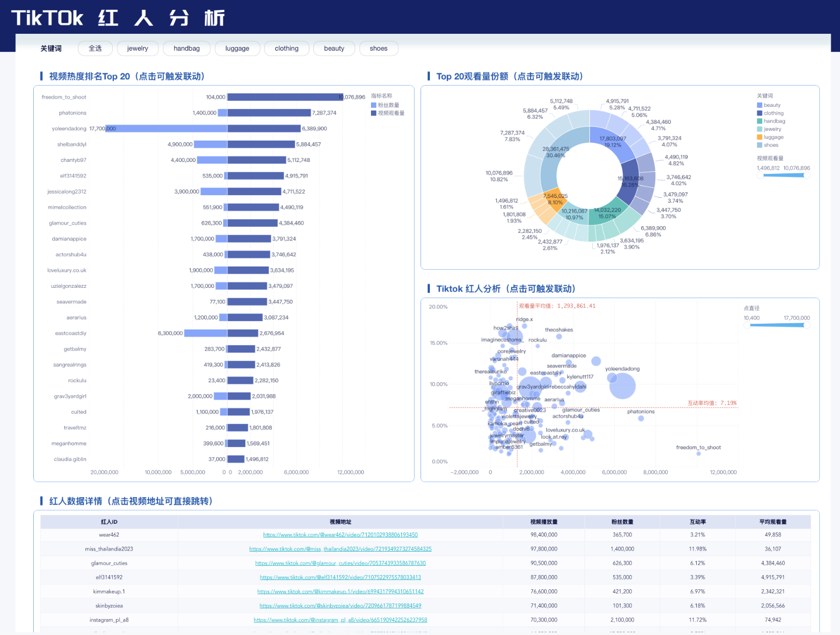Select the 全选 keyword filter button
Image resolution: width=840 pixels, height=635 pixels.
coord(95,49)
